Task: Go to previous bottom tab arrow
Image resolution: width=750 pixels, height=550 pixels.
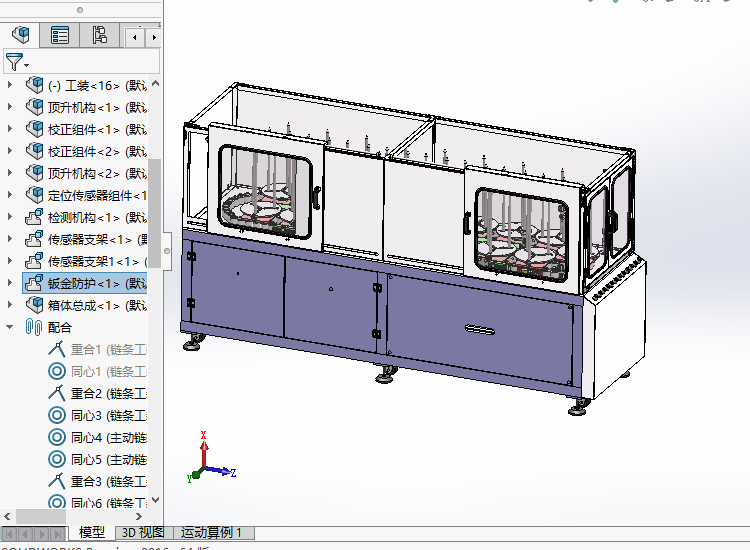Action: (26, 533)
